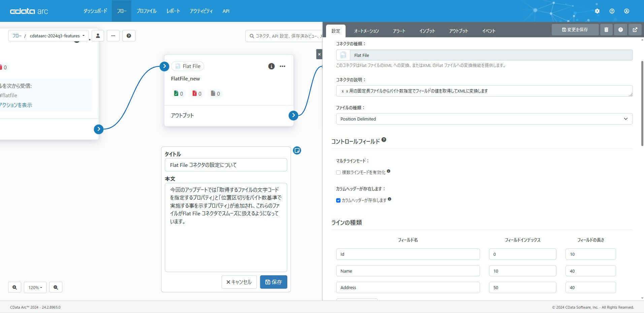Click the Address field length input 40
Image resolution: width=644 pixels, height=313 pixels.
coord(590,287)
